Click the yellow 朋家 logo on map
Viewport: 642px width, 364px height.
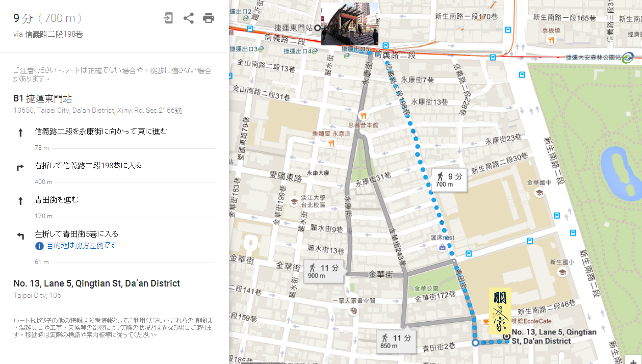point(500,311)
